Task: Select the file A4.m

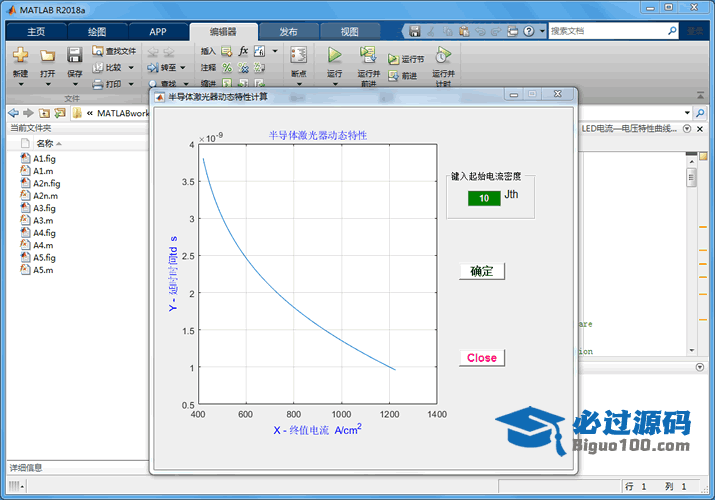Action: (x=43, y=245)
